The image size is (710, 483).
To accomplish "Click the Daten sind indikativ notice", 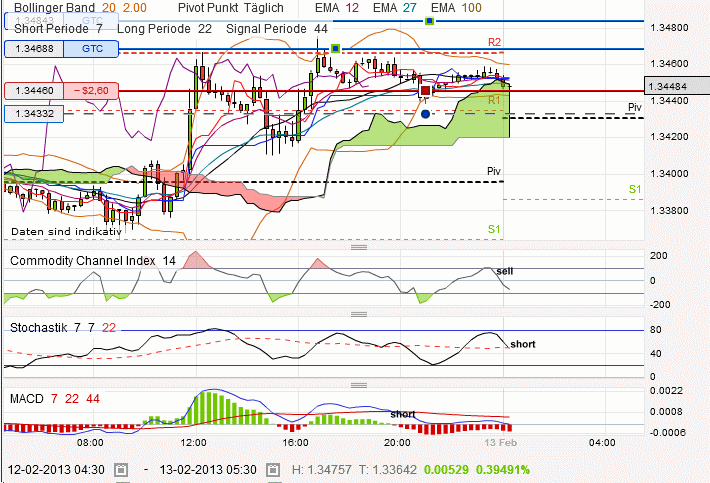I will pyautogui.click(x=67, y=232).
